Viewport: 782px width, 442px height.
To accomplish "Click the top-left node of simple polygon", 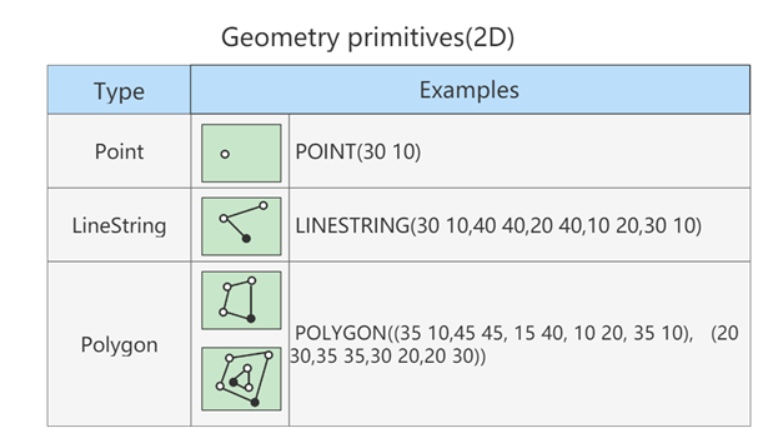I will click(227, 287).
